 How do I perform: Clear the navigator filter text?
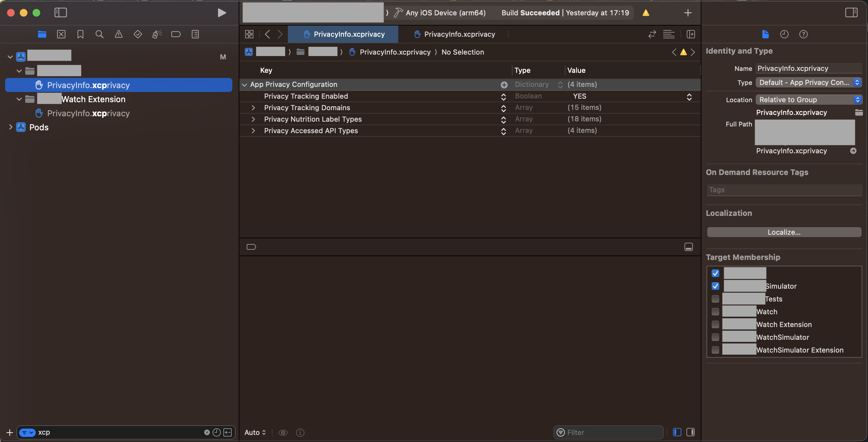click(207, 432)
